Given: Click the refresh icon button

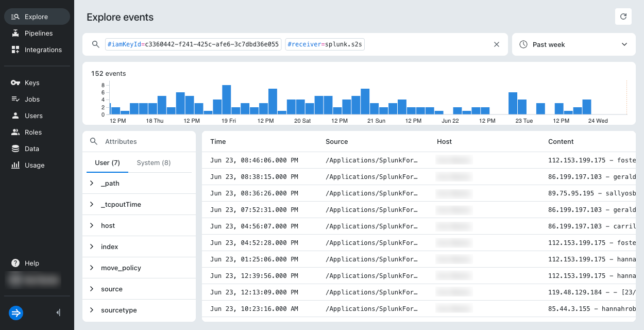Looking at the screenshot, I should point(623,16).
